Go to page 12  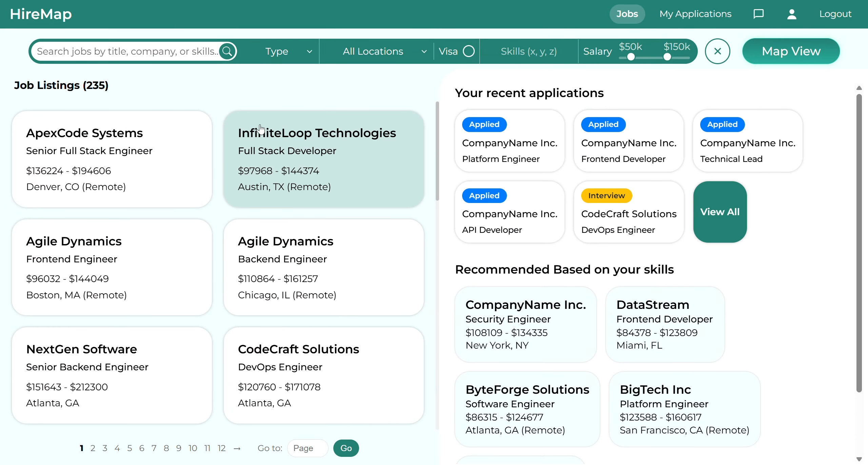(x=221, y=448)
